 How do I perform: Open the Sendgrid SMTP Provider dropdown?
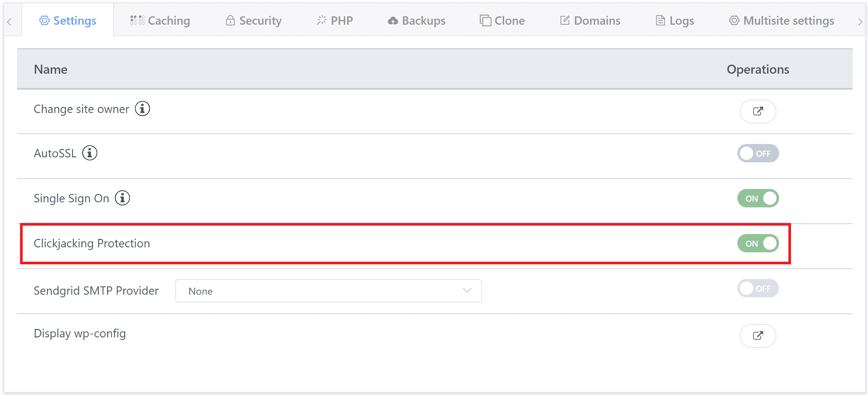[x=328, y=291]
